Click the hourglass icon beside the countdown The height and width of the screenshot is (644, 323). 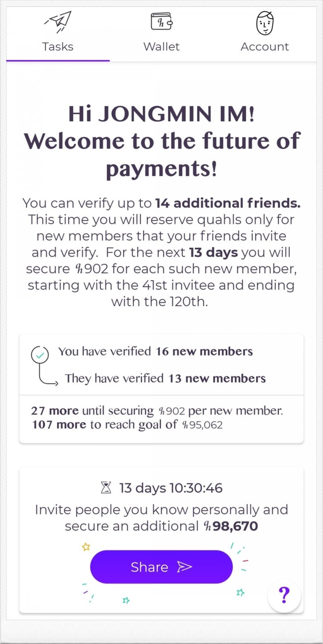pyautogui.click(x=106, y=488)
